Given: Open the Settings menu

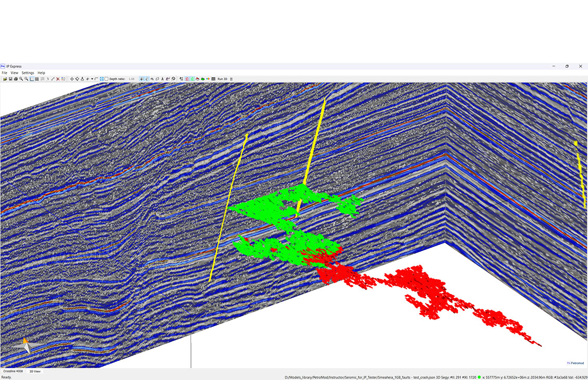Looking at the screenshot, I should click(28, 72).
